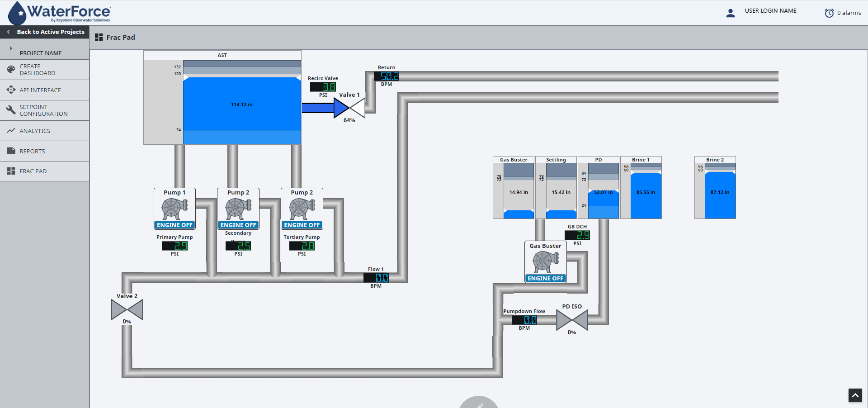The image size is (868, 408).
Task: Click the GB DCH PSI readout
Action: [x=577, y=235]
